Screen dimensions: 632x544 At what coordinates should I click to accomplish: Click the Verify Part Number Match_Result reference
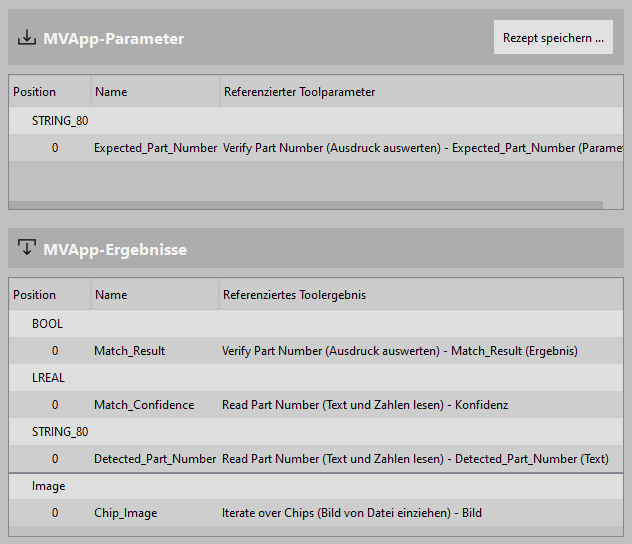400,351
